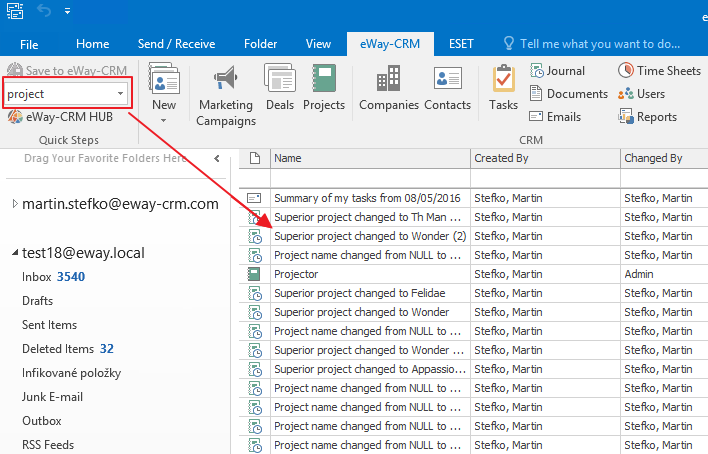Open the File menu tab
The image size is (708, 454).
(29, 44)
